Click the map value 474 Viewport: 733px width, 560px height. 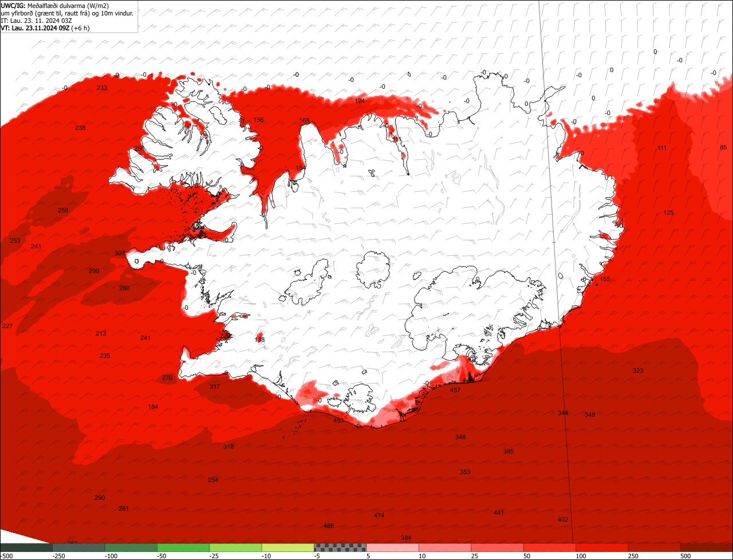point(379,515)
